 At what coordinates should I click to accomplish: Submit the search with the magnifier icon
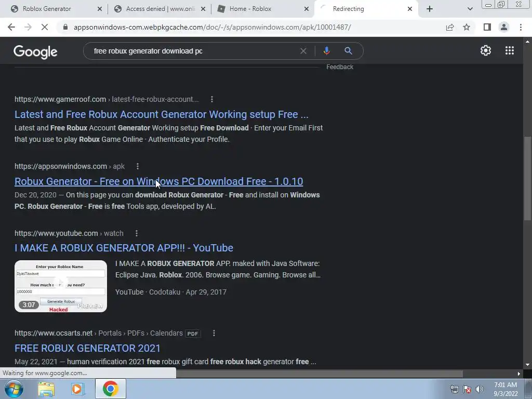click(x=348, y=51)
